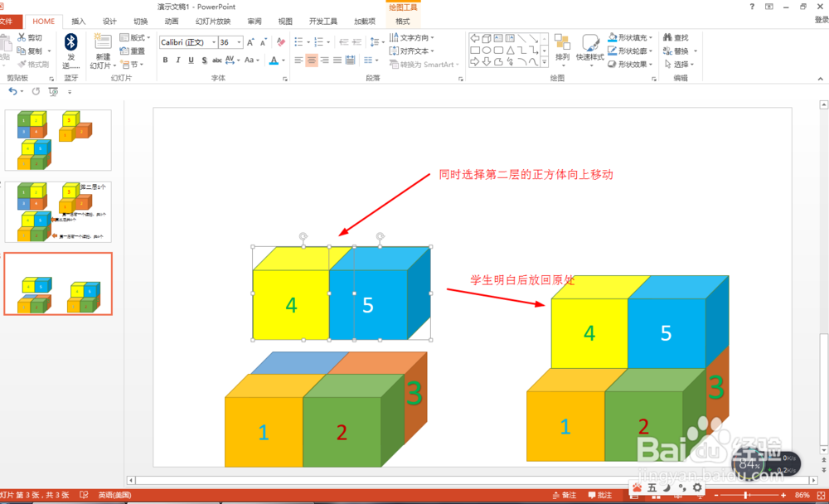Open the Design (设计) ribbon tab

(x=109, y=22)
